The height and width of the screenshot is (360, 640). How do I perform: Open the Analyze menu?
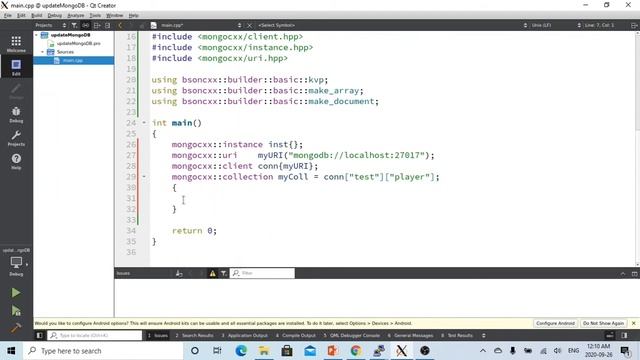tap(76, 16)
